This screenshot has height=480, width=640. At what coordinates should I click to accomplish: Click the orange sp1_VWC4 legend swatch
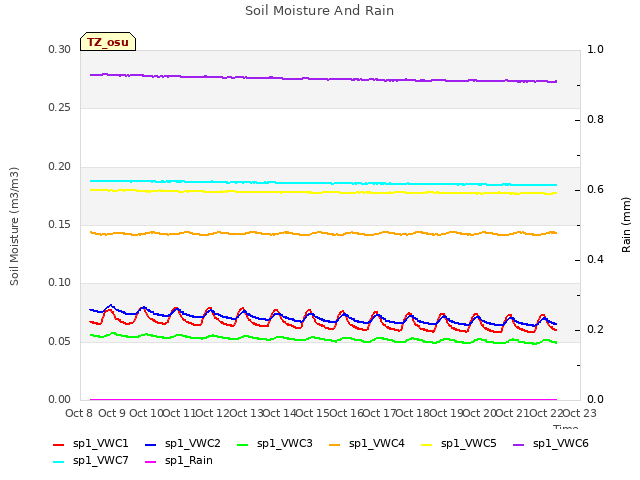pos(335,444)
